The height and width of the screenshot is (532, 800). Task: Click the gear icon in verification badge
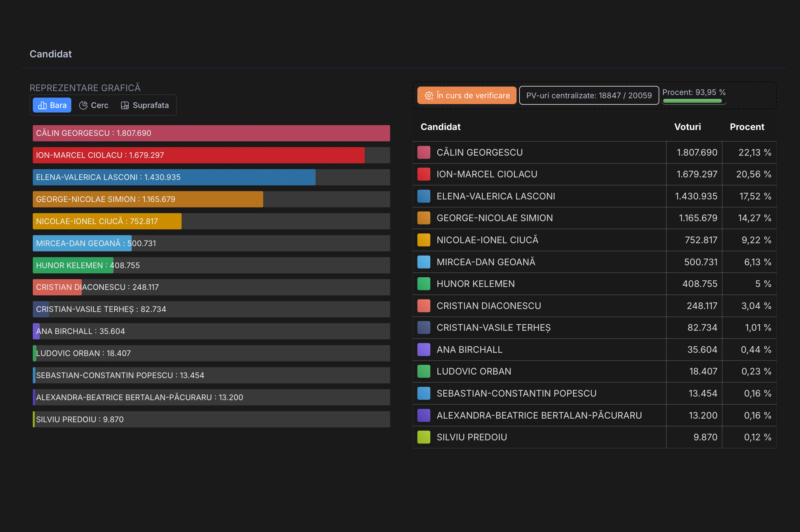429,96
